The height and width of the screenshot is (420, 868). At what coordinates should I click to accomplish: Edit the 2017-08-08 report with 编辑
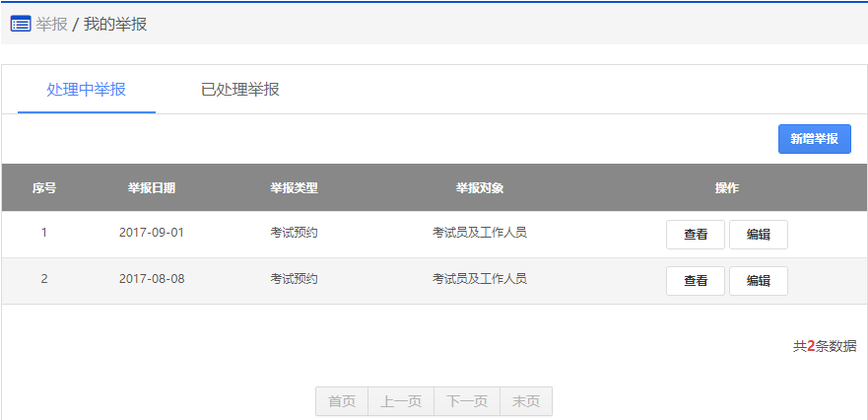coord(758,281)
